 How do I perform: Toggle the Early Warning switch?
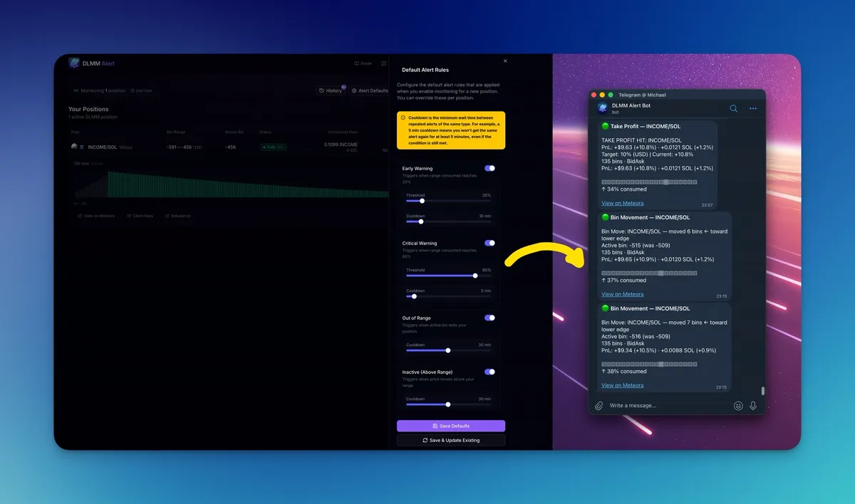click(x=489, y=168)
